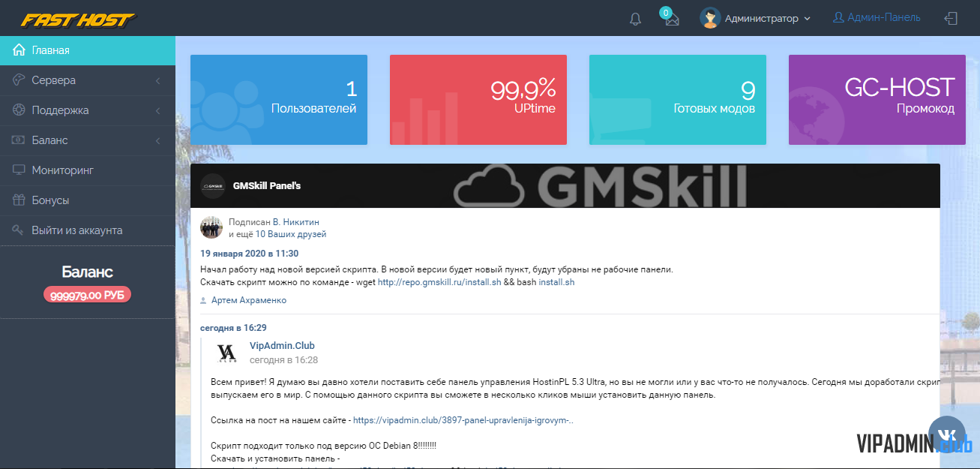The height and width of the screenshot is (469, 980).
Task: Open the Поддержка menu item
Action: point(88,110)
